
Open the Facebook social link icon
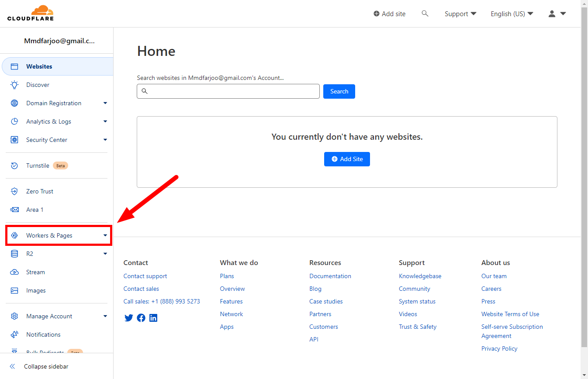pos(141,318)
